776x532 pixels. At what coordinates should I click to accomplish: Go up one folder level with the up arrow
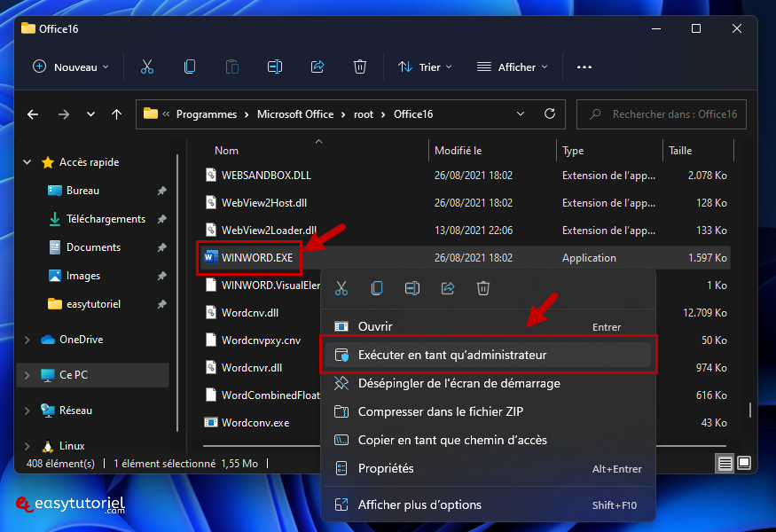pos(116,114)
